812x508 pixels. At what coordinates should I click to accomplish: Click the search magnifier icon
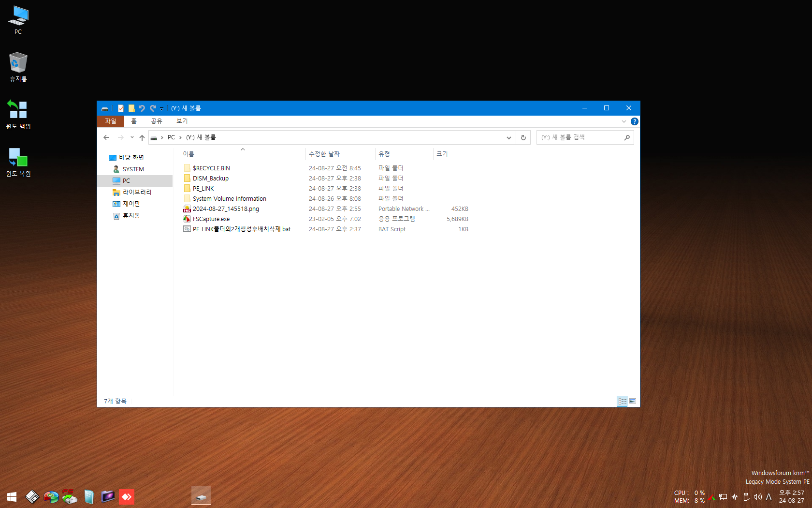pos(627,137)
